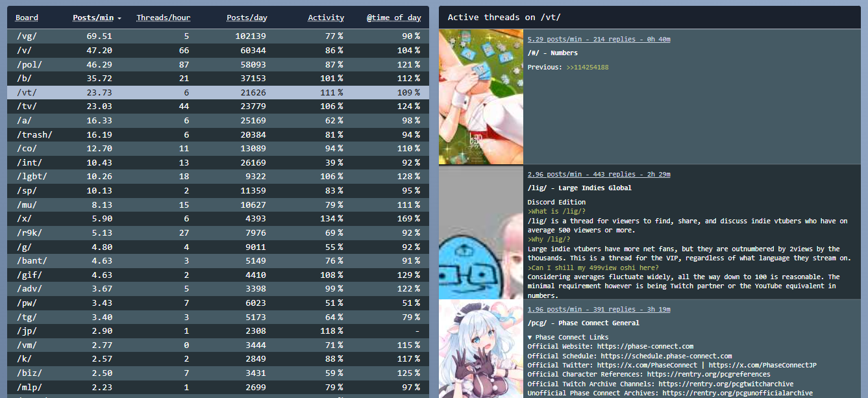Image resolution: width=868 pixels, height=398 pixels.
Task: Select the /gif/ board row
Action: tap(218, 275)
